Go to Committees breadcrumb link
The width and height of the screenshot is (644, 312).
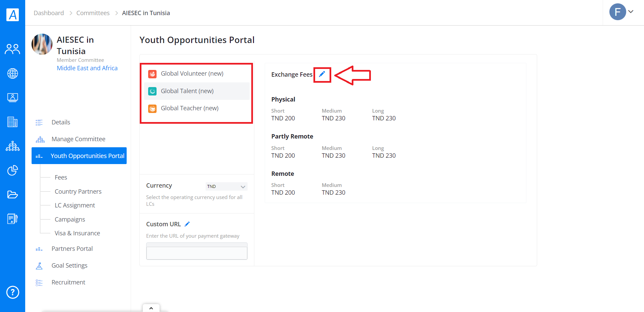point(93,13)
